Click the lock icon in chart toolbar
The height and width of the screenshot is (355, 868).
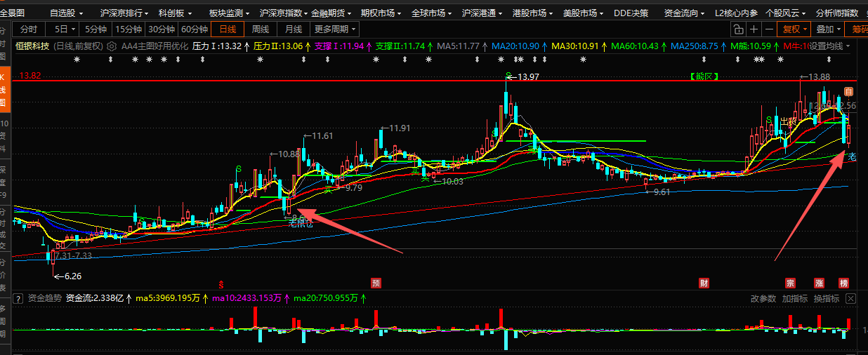(737, 29)
